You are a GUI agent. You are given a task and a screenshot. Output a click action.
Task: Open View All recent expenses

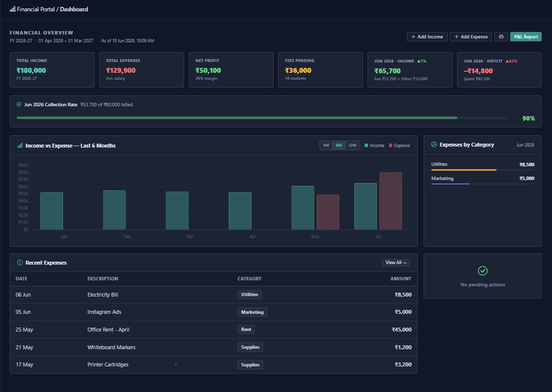click(396, 263)
